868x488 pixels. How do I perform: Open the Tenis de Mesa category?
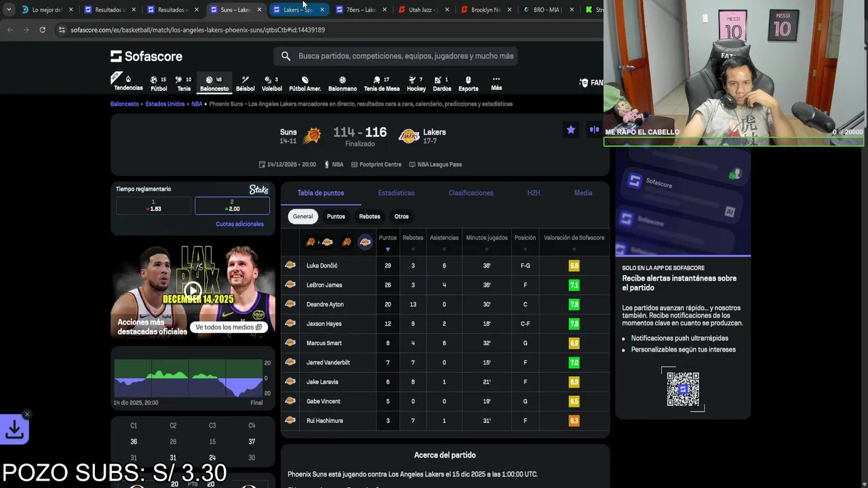(x=382, y=83)
